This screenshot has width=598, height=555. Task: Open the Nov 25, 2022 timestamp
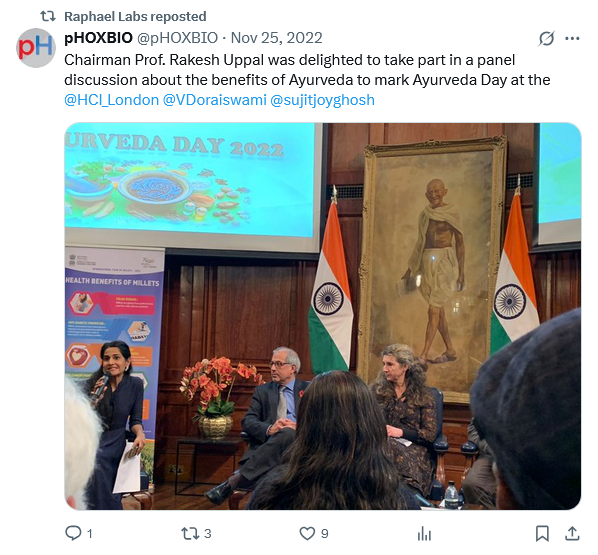tap(276, 38)
